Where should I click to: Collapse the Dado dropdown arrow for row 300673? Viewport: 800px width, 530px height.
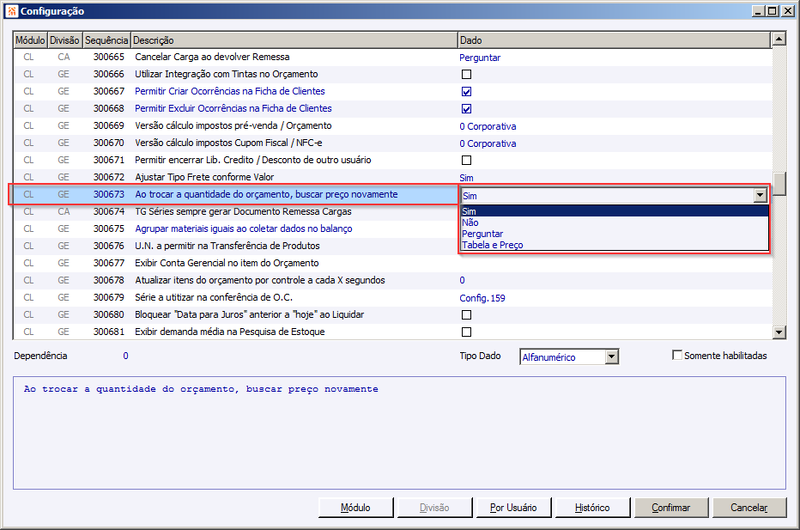pyautogui.click(x=760, y=195)
